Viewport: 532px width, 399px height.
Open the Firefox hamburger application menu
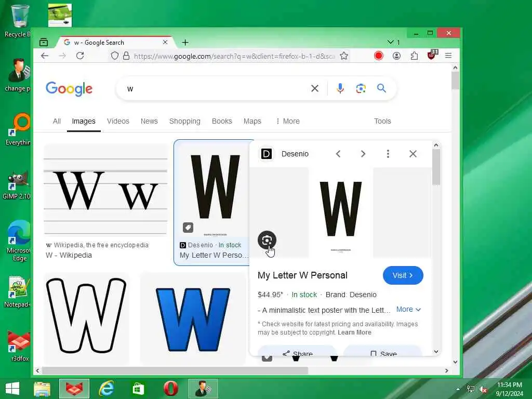(448, 56)
